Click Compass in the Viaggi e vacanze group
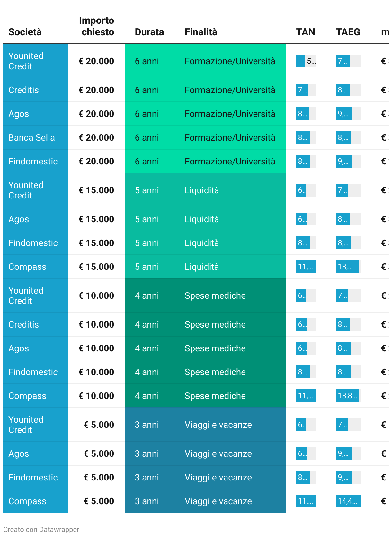The image size is (392, 537). 27,501
